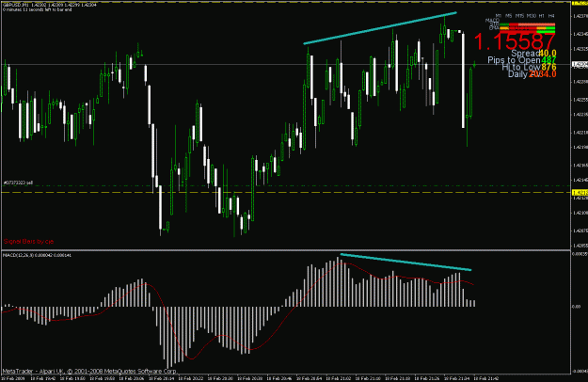The height and width of the screenshot is (382, 588).
Task: Click the green M1 signal bar segment
Action: [504, 24]
